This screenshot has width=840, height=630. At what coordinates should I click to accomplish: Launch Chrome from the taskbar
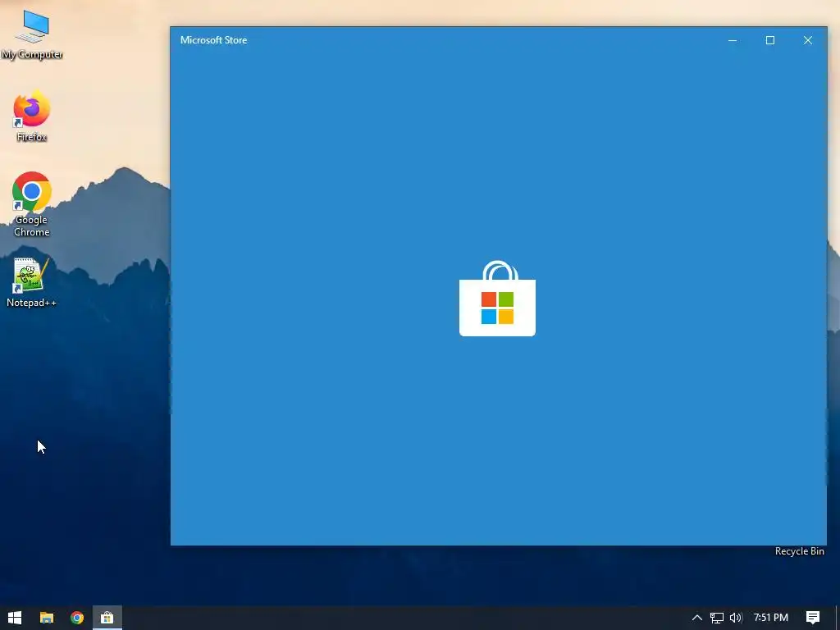[77, 618]
